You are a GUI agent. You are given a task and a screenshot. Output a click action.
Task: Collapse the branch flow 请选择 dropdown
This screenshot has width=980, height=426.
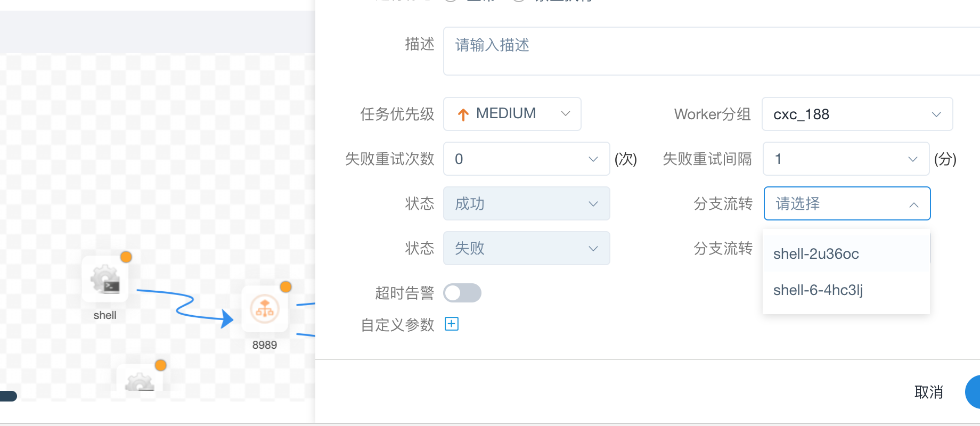pos(847,203)
